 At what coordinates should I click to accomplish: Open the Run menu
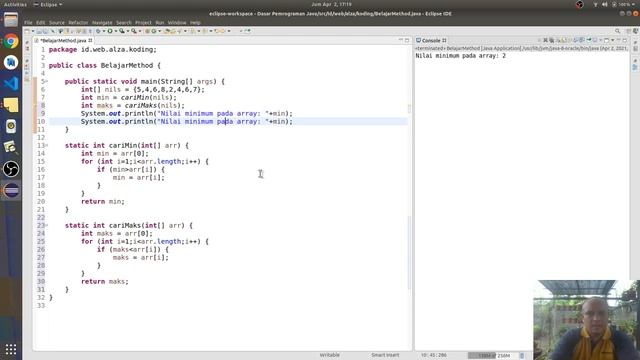[x=160, y=22]
